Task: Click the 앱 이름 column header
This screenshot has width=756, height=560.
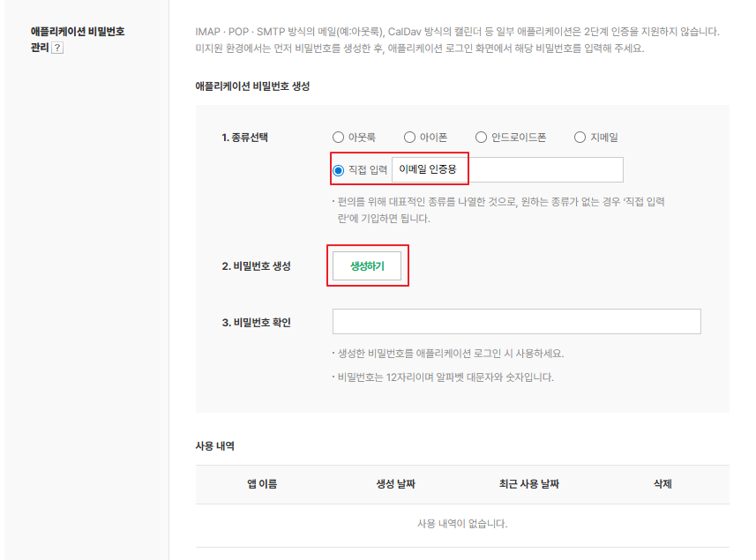Action: click(262, 484)
